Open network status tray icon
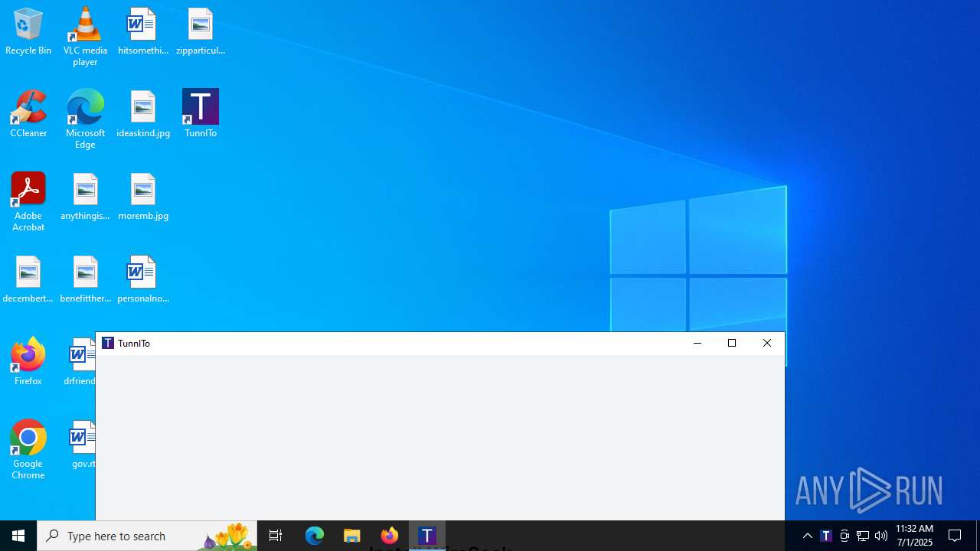980x551 pixels. (863, 536)
